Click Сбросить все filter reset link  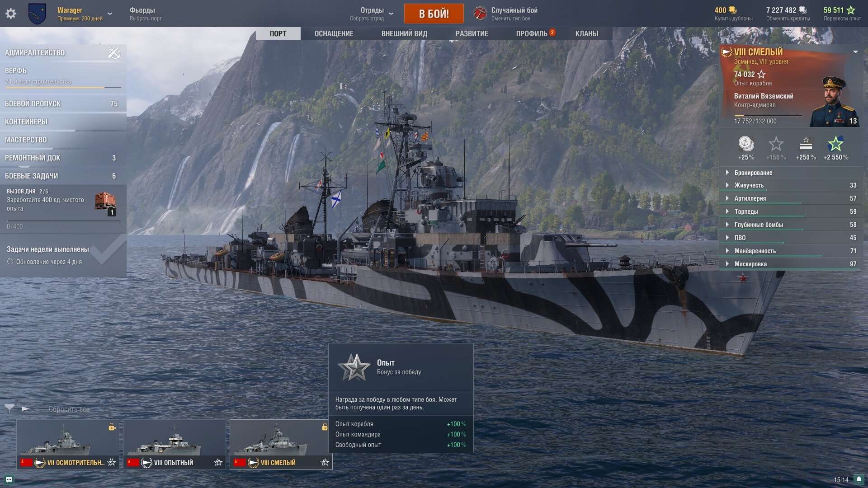point(69,409)
